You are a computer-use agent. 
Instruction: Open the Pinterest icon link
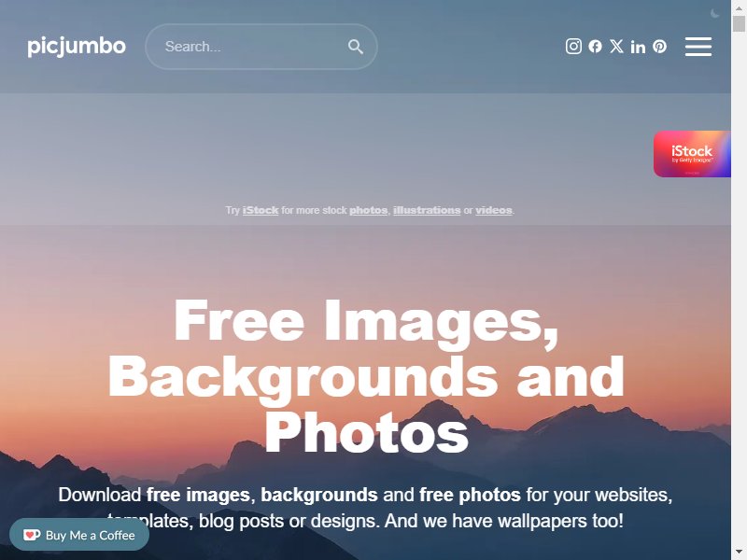(660, 46)
